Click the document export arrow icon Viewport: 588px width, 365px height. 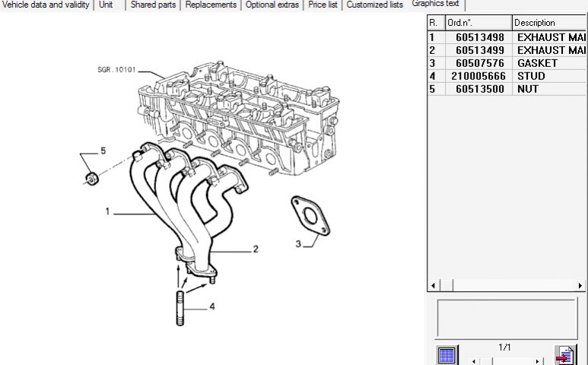click(565, 356)
